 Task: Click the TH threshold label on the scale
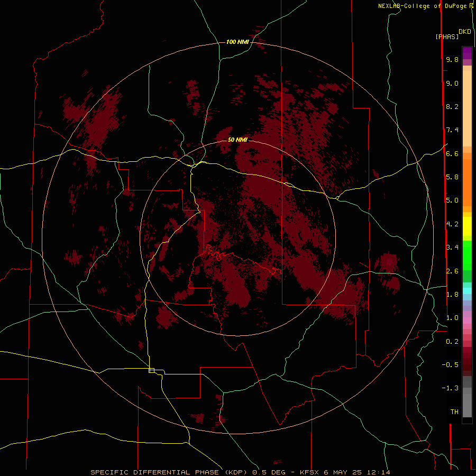coord(454,412)
